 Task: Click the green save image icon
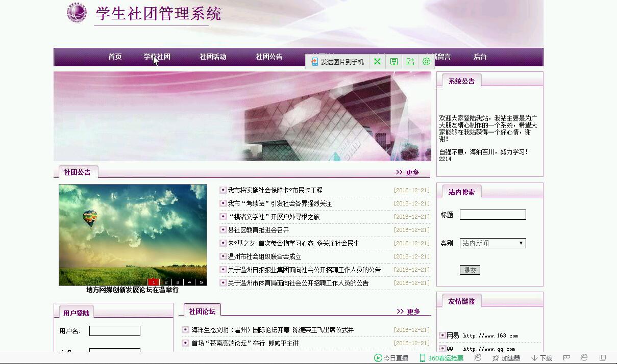[x=394, y=62]
